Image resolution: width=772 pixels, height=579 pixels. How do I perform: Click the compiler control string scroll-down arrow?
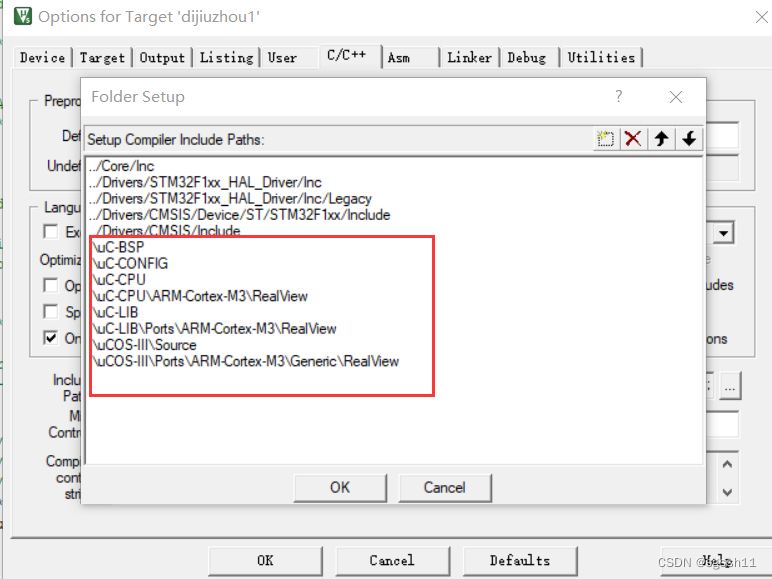pos(727,492)
